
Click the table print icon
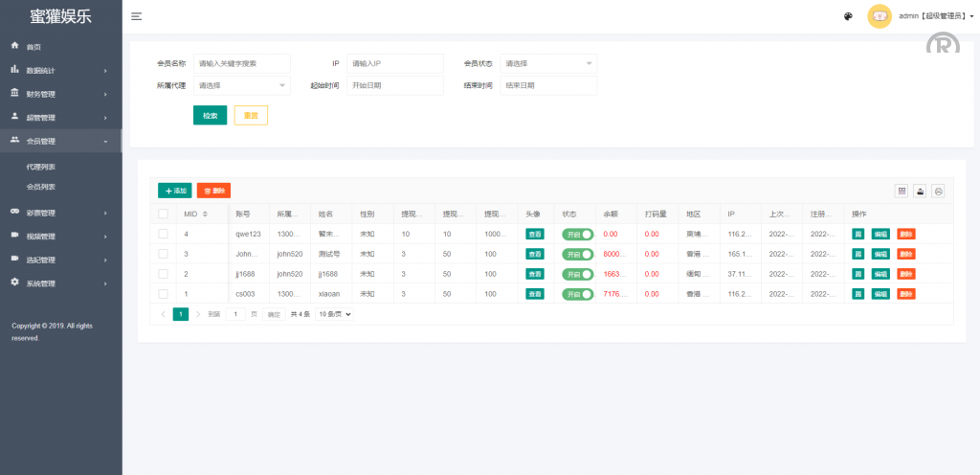pos(938,191)
